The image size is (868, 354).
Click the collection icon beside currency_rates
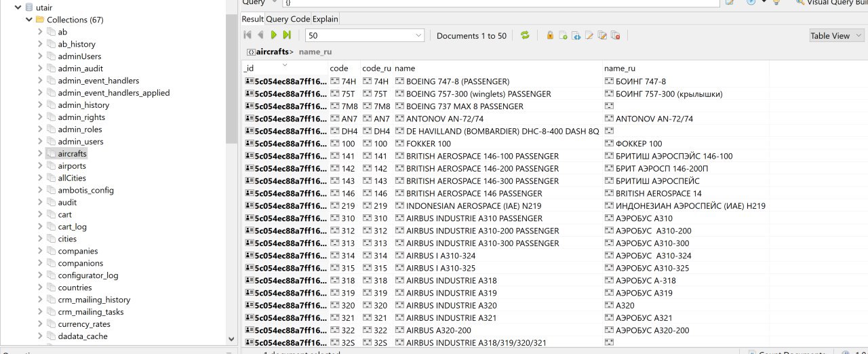(x=52, y=324)
